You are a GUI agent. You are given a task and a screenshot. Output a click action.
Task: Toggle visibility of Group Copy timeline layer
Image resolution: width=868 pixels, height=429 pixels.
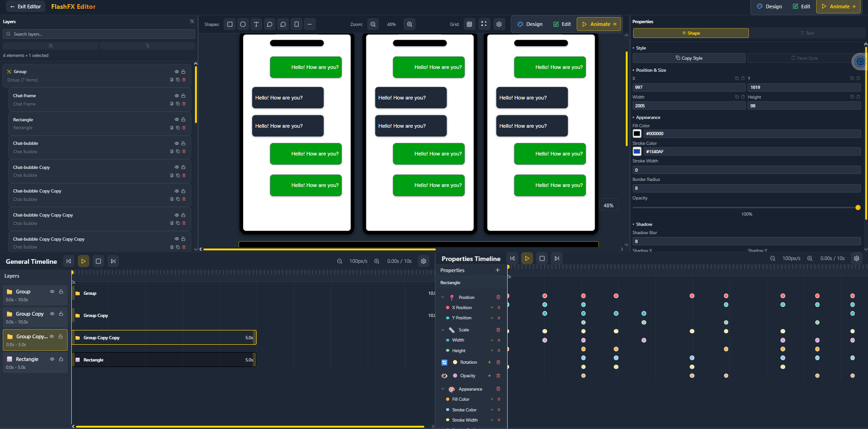pyautogui.click(x=52, y=314)
